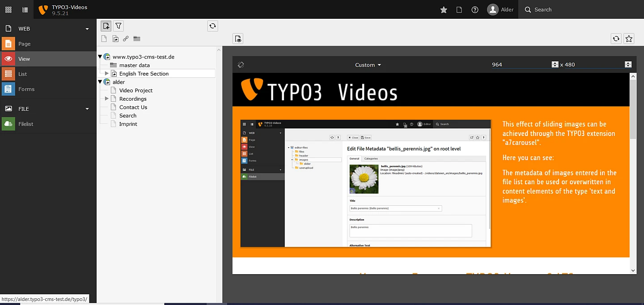The width and height of the screenshot is (644, 305).
Task: Open the Alder user menu
Action: [500, 9]
